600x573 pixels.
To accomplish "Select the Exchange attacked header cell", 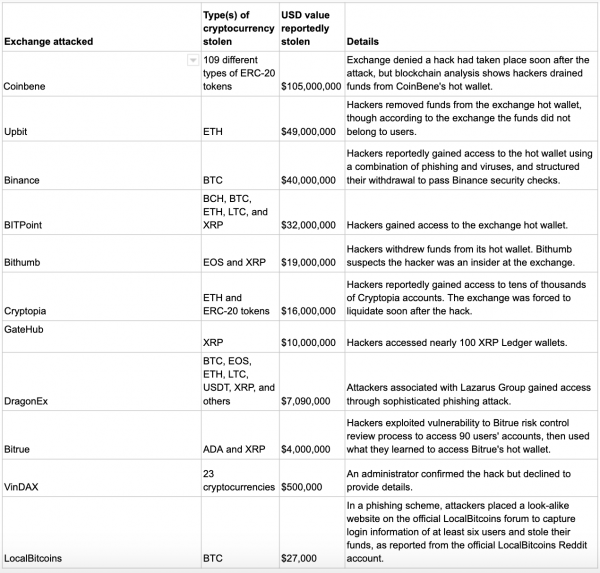I will [102, 27].
